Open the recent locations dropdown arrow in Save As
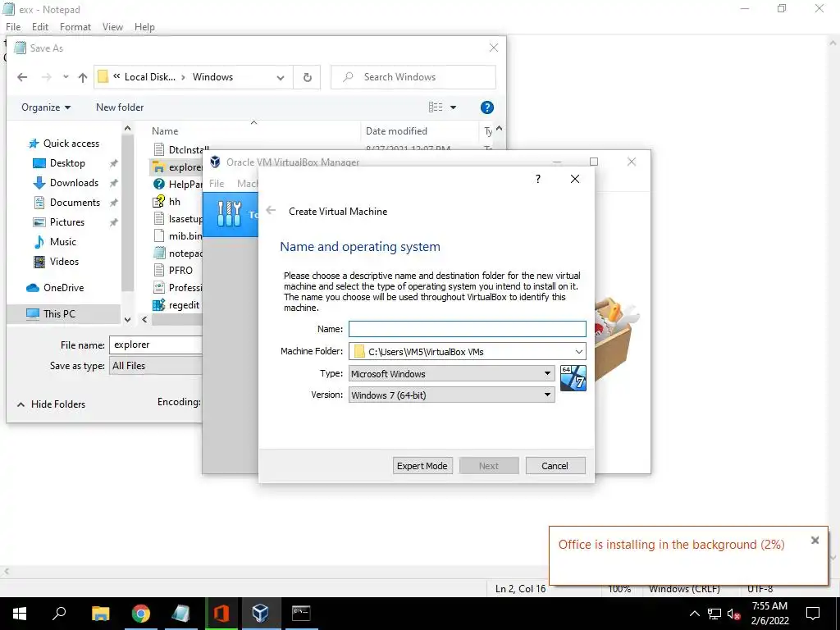 [66, 77]
